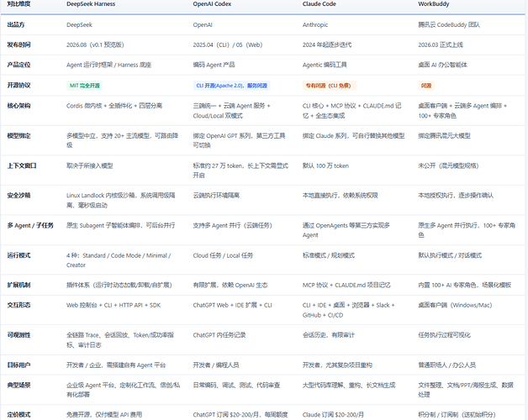Image resolution: width=528 pixels, height=420 pixels.
Task: Click the 免费开源，仅付模型 API 费用 cell
Action: point(104,415)
